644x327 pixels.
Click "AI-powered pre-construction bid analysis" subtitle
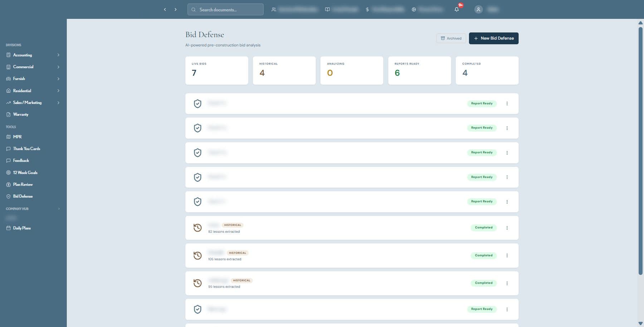(223, 45)
